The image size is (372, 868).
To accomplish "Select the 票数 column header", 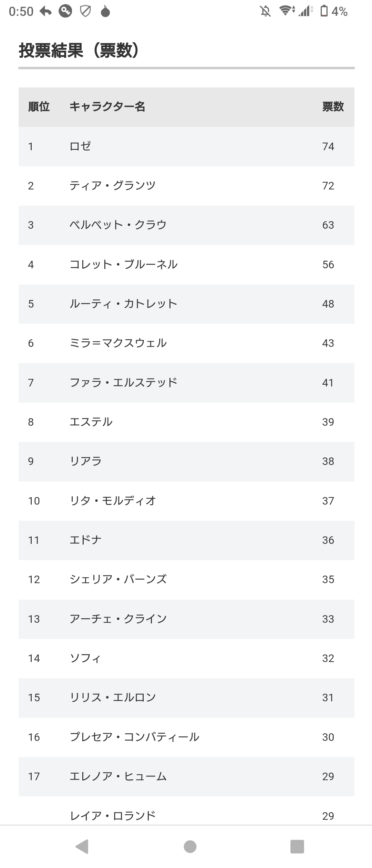I will pyautogui.click(x=333, y=107).
